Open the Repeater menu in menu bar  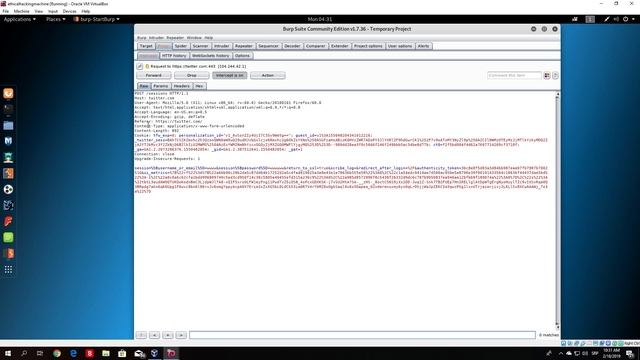point(175,38)
